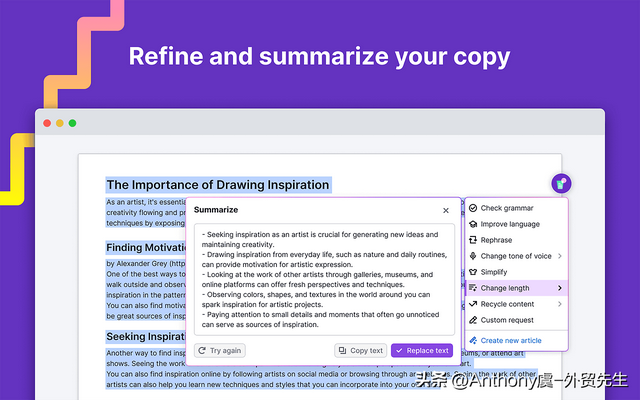Expand the Recycle content submenu chevron
The image size is (640, 400).
[x=560, y=304]
